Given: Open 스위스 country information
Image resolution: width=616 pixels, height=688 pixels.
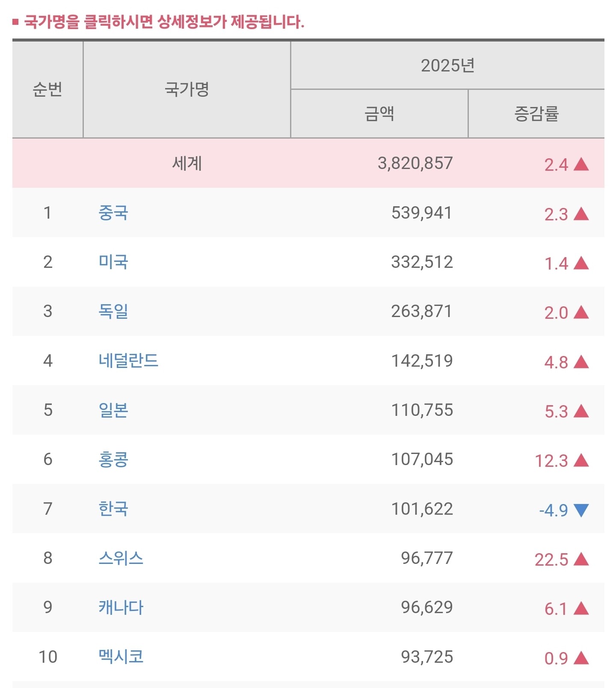Looking at the screenshot, I should pyautogui.click(x=121, y=558).
